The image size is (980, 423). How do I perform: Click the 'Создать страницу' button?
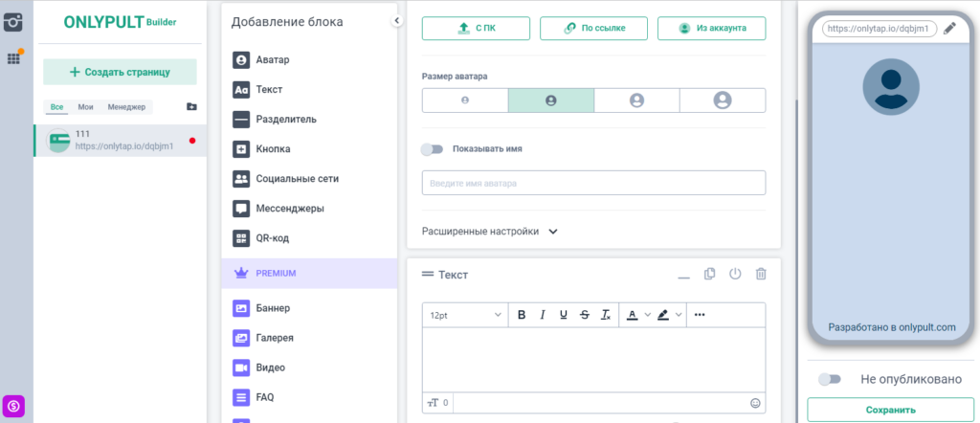tap(120, 72)
